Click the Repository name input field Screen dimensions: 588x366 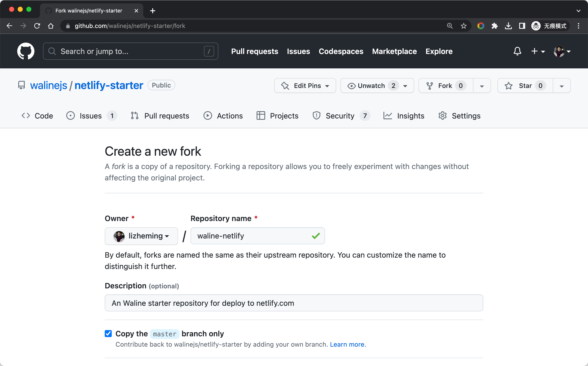(x=252, y=236)
